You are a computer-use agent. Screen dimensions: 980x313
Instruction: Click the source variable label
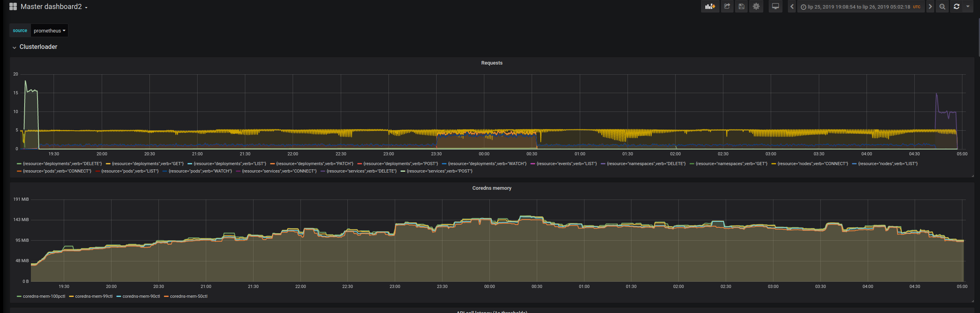(20, 31)
